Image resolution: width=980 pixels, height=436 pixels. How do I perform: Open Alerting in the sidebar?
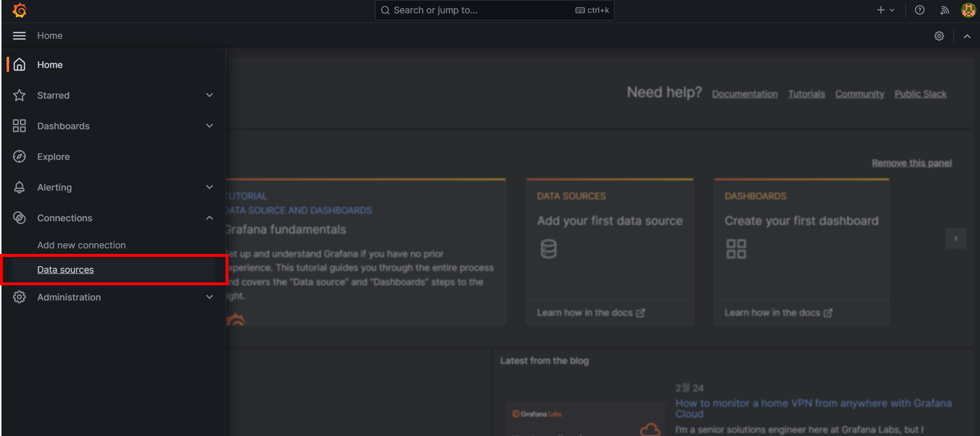54,187
